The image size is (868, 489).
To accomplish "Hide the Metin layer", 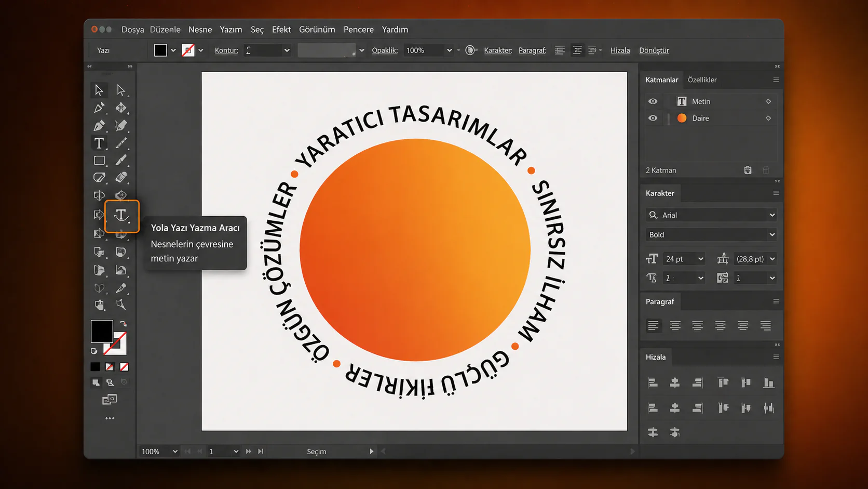I will coord(653,101).
